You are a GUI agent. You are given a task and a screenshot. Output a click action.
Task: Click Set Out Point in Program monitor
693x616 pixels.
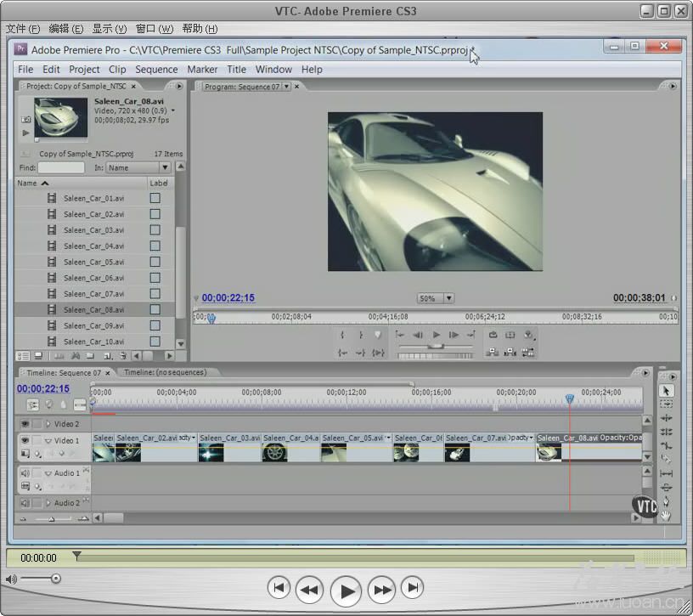(361, 335)
